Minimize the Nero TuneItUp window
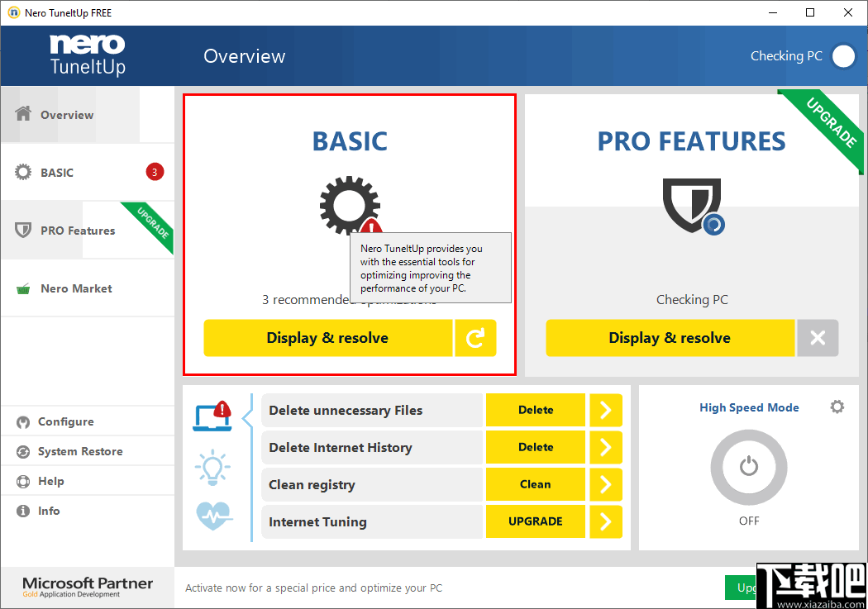Screen dimensions: 868x609 click(773, 12)
